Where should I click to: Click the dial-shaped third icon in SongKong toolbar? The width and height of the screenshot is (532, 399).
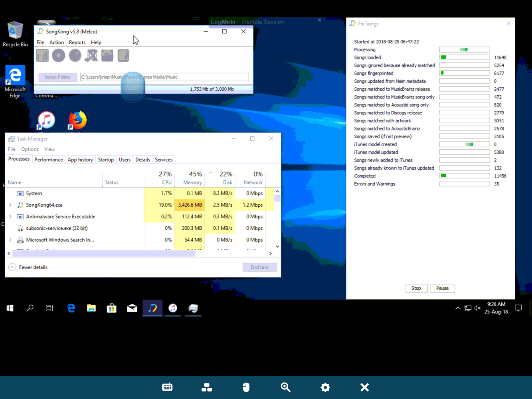pos(75,55)
